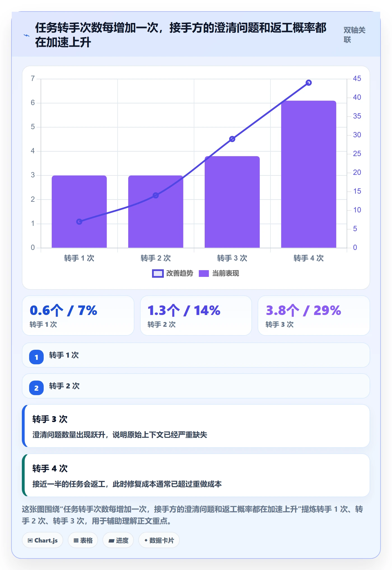Click the x-axis label 转手 4 次
Screen dimensions: 392x570
tap(309, 258)
